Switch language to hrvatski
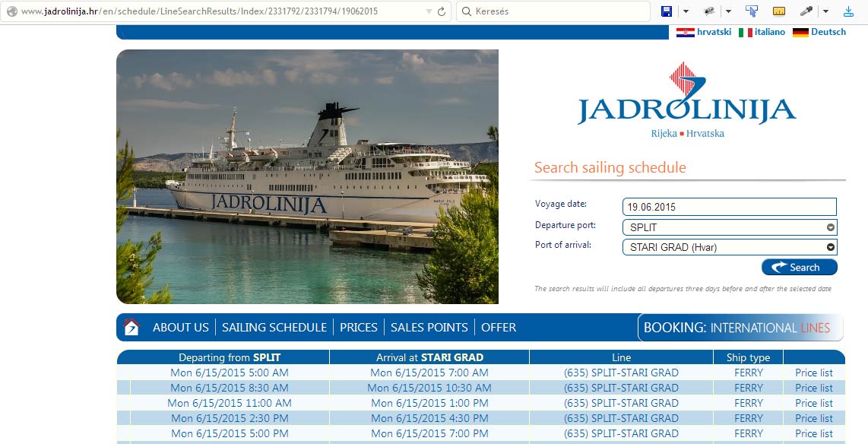Viewport: 868px width, 444px height. (714, 32)
